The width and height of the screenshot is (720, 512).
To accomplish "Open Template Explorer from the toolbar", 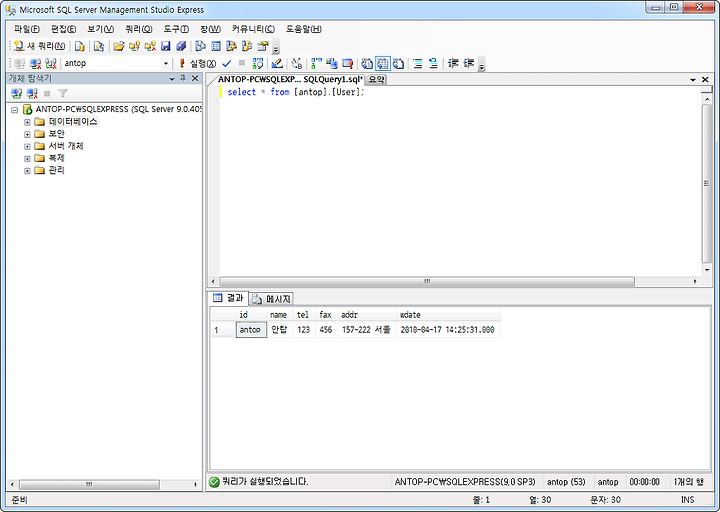I will click(247, 46).
